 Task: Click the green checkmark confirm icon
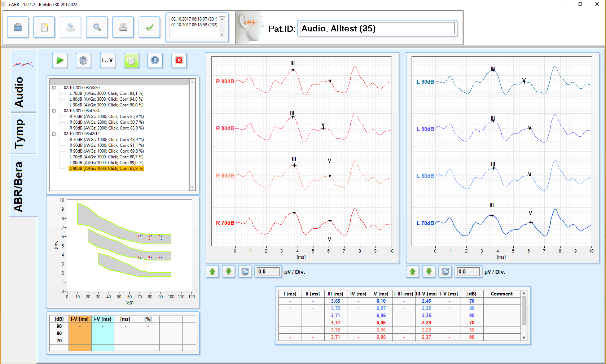149,27
